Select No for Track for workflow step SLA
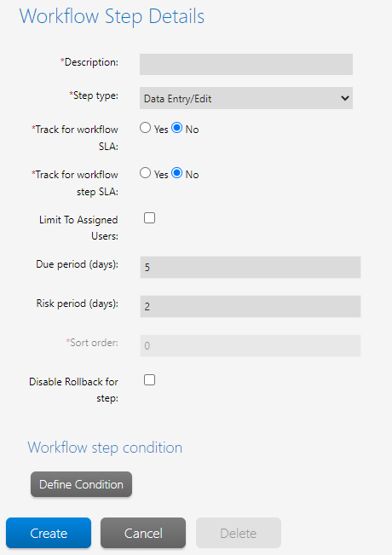This screenshot has width=392, height=555. pos(177,173)
